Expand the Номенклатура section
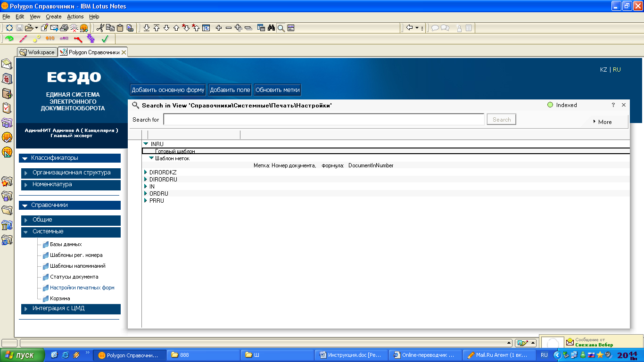Viewport: 644px width, 362px height. click(71, 185)
